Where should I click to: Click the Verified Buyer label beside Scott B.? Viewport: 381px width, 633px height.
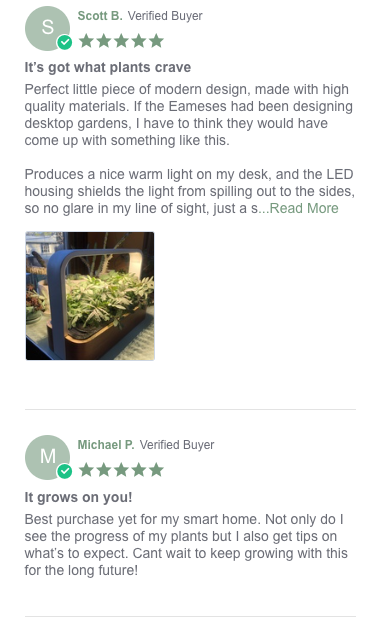(165, 16)
